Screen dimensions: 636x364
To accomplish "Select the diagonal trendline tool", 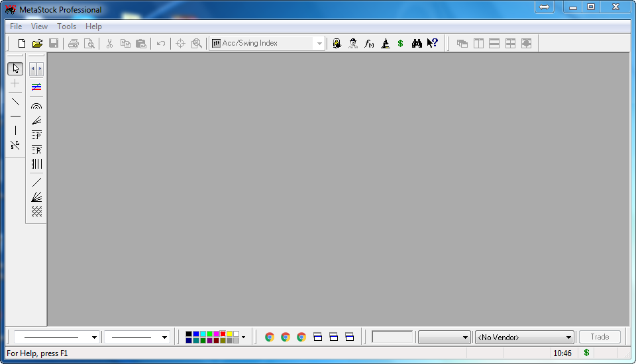I will coord(15,102).
